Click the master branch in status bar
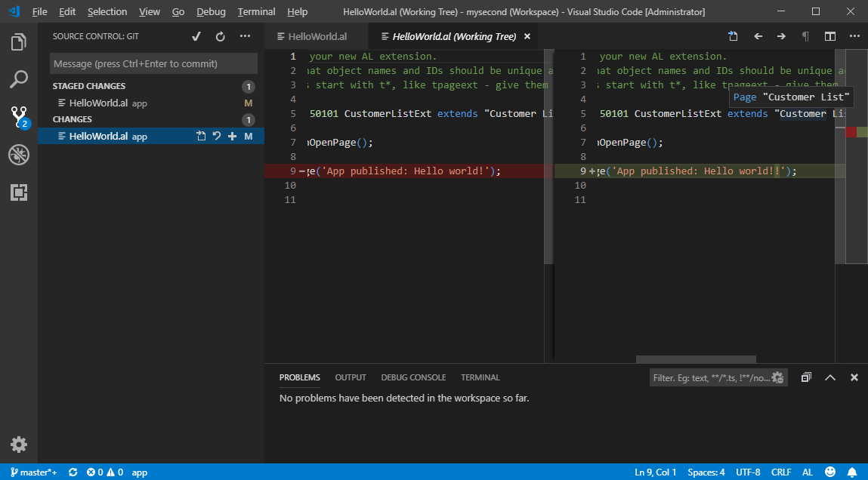 click(33, 472)
